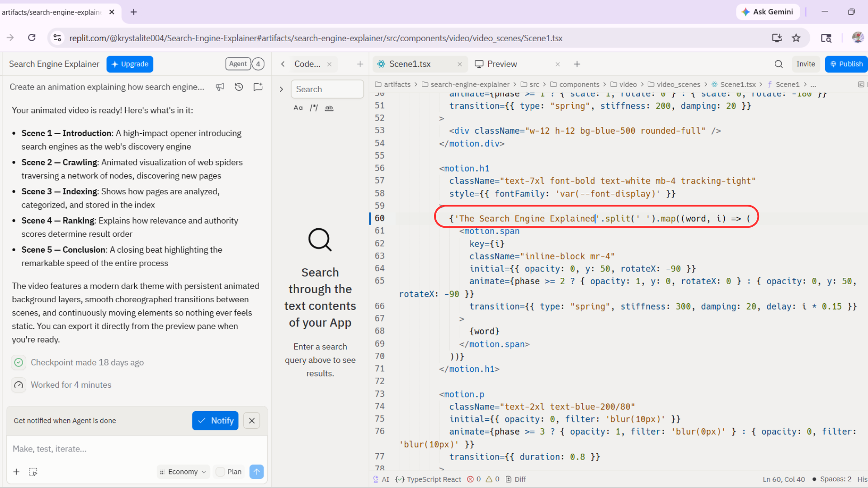
Task: Click the artifacts breadcrumb item
Action: click(393, 84)
